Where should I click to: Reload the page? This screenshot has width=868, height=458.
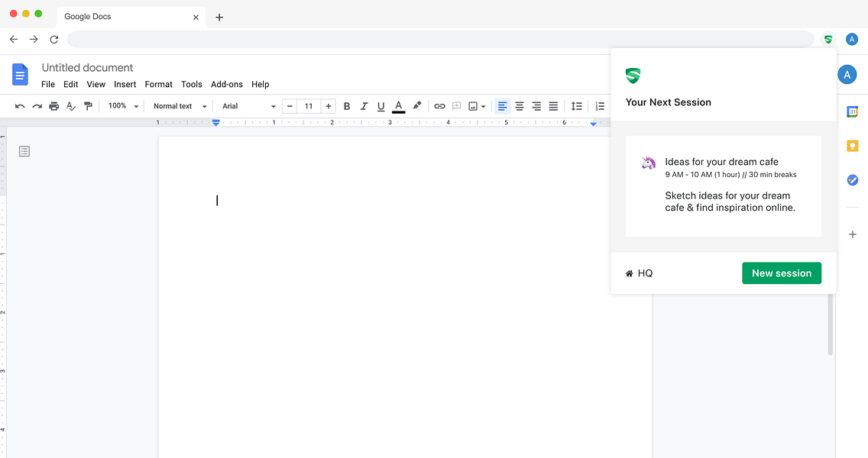pos(53,39)
